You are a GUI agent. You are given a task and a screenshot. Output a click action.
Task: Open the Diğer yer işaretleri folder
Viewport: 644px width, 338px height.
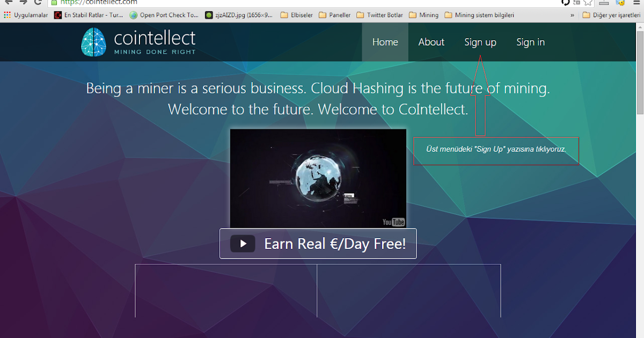611,15
